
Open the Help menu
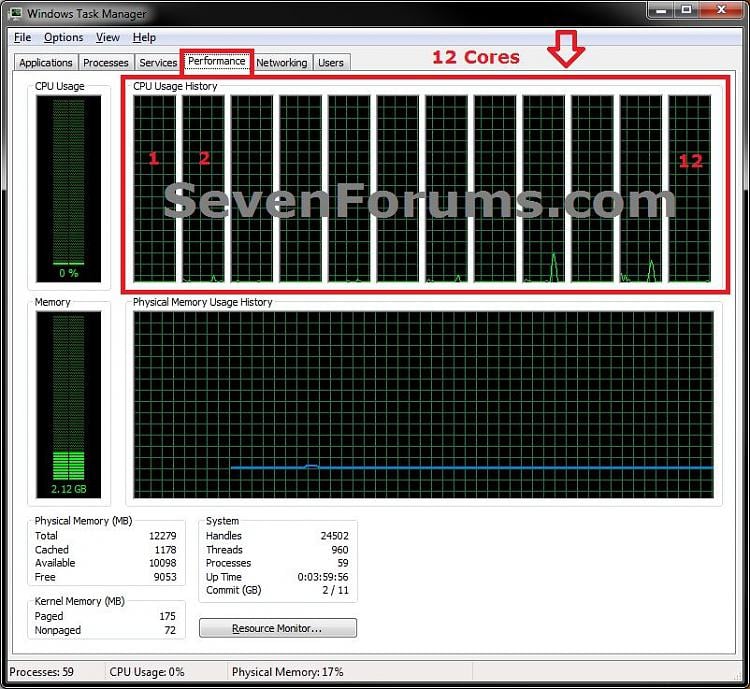click(x=144, y=37)
